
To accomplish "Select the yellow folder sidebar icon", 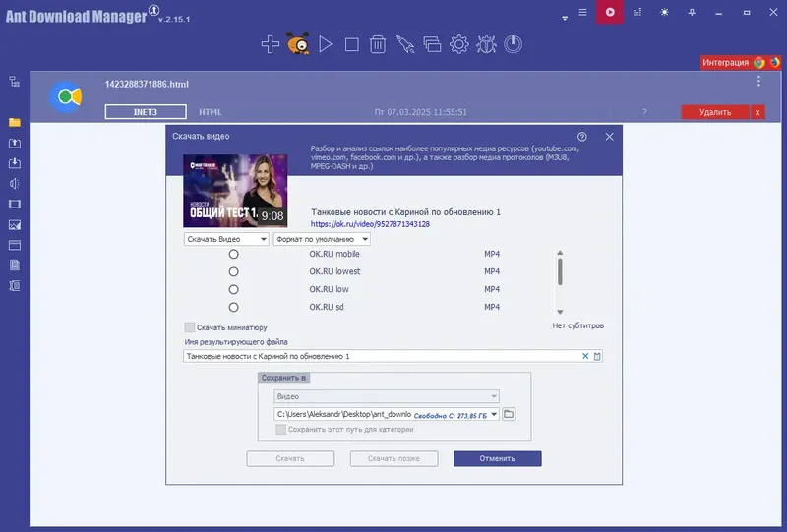I will pos(15,123).
